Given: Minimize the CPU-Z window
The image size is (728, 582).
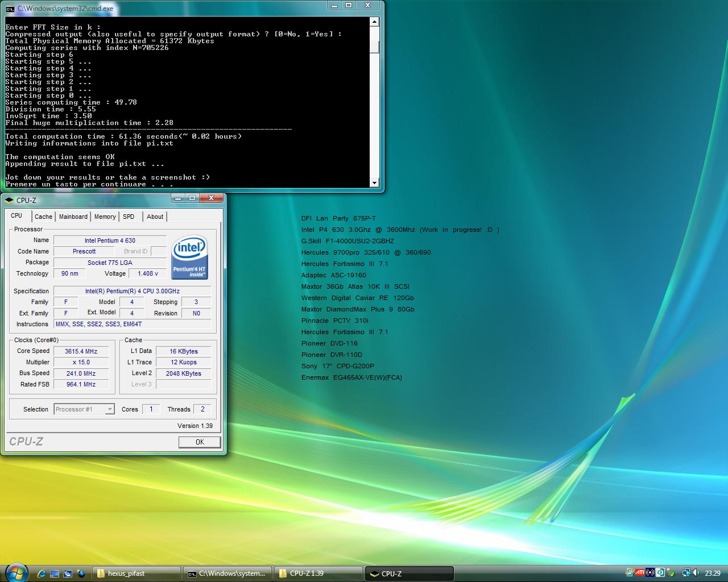Looking at the screenshot, I should pyautogui.click(x=178, y=198).
